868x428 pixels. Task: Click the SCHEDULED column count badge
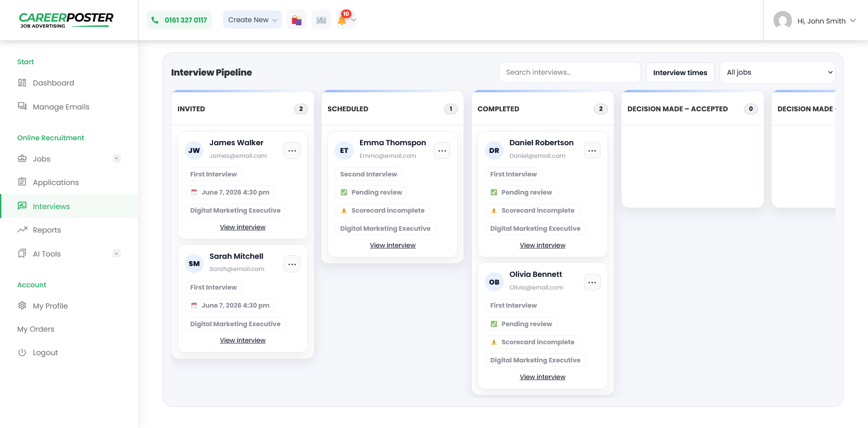pyautogui.click(x=451, y=109)
